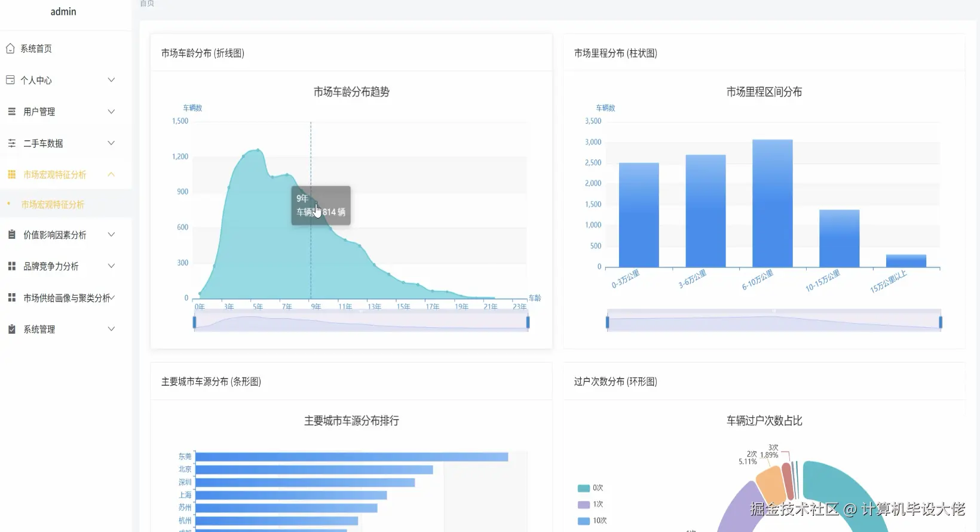Click the 二手车数据 sliders icon
Image resolution: width=980 pixels, height=532 pixels.
click(11, 143)
